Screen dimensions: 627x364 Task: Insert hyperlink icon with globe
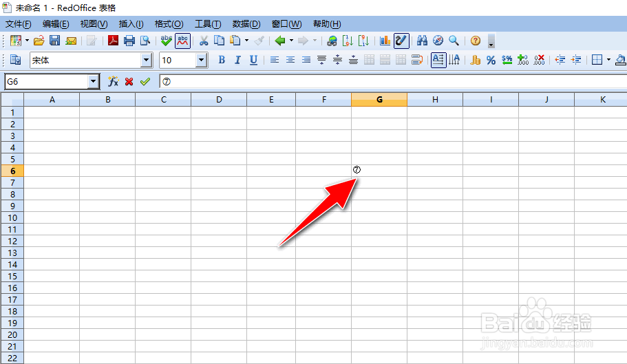pyautogui.click(x=332, y=41)
